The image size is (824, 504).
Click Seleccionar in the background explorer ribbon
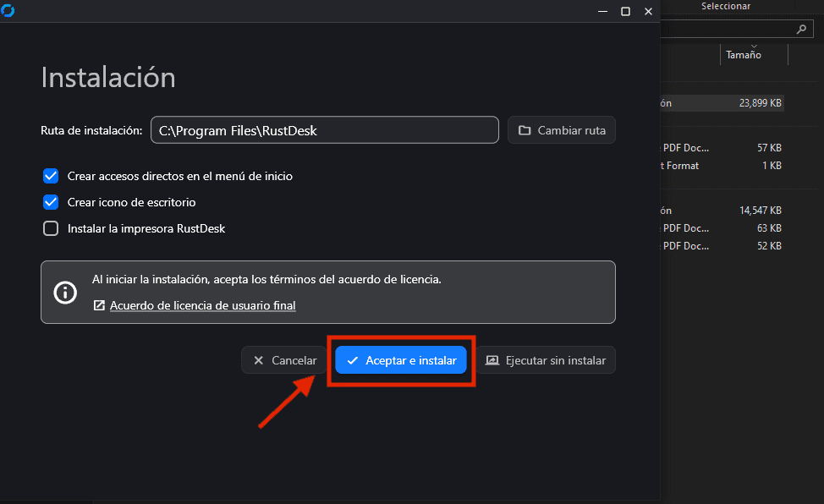pyautogui.click(x=726, y=6)
